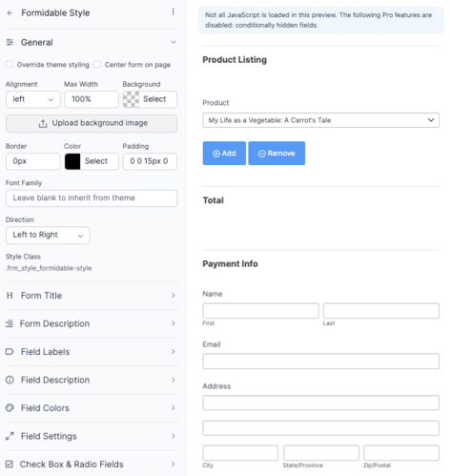Click the back arrow beside Formidable Style
This screenshot has height=476, width=451.
tap(10, 12)
